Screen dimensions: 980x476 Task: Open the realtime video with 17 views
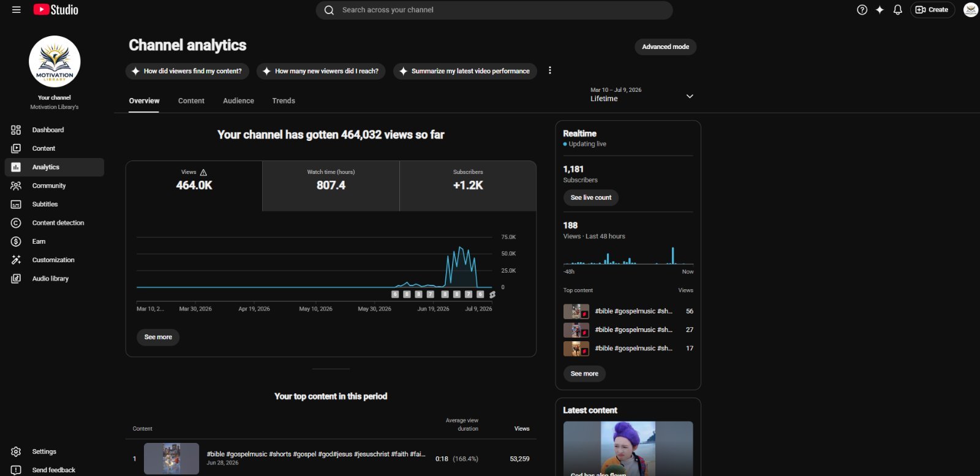628,349
